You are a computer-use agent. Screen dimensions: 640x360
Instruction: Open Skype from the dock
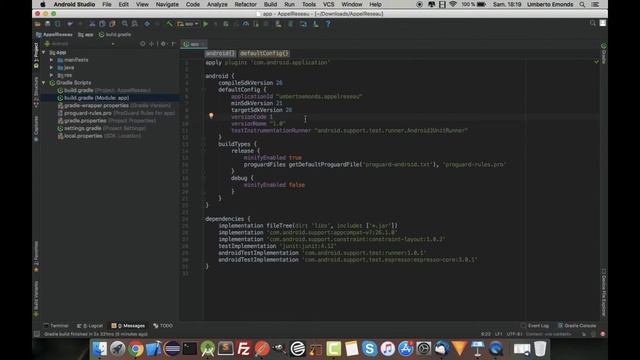369,349
